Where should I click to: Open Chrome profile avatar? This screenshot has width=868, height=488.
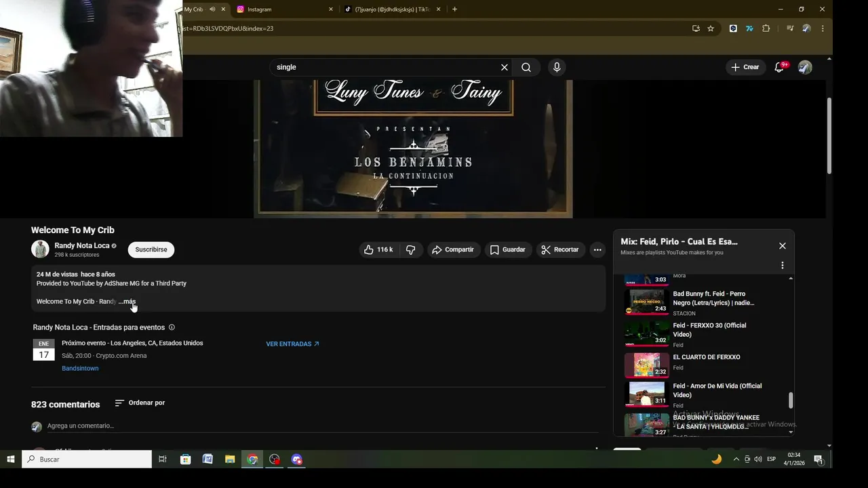tap(806, 28)
